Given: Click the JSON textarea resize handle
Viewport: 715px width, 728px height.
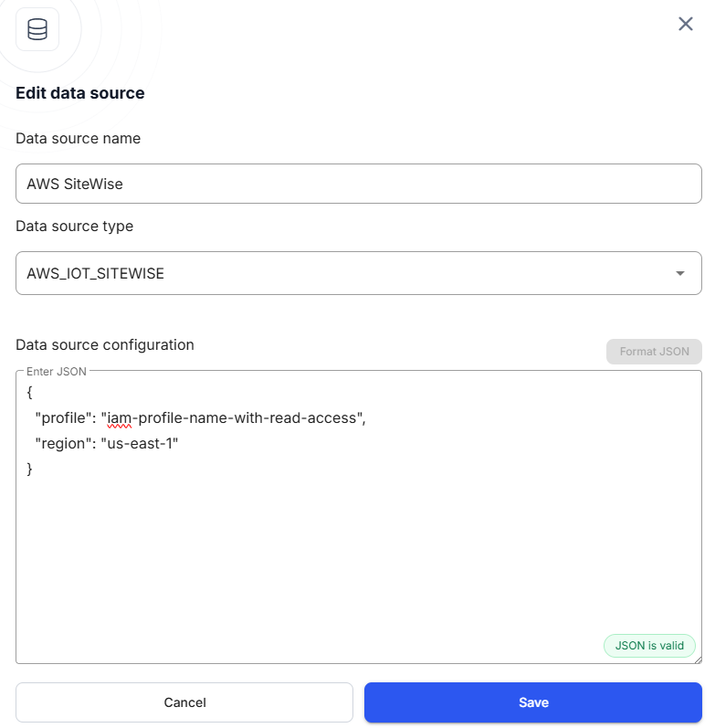Looking at the screenshot, I should point(697,659).
